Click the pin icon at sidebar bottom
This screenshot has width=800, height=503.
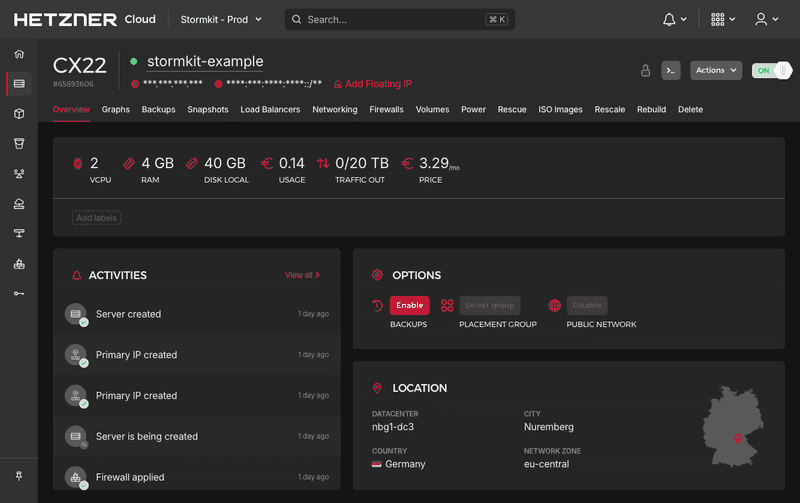[19, 476]
